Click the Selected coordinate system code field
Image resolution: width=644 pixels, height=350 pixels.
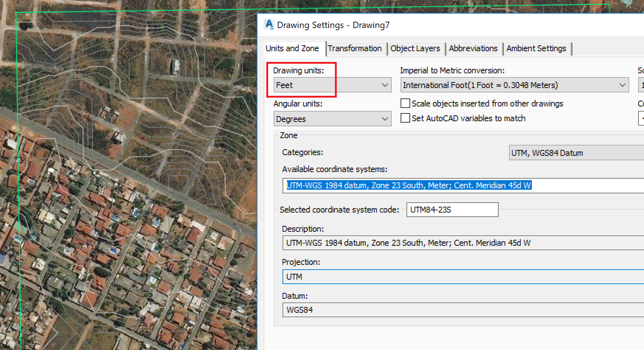[452, 210]
